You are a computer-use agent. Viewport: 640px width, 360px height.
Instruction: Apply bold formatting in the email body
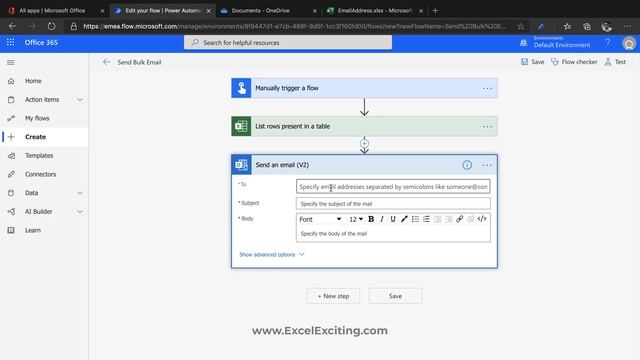[371, 219]
